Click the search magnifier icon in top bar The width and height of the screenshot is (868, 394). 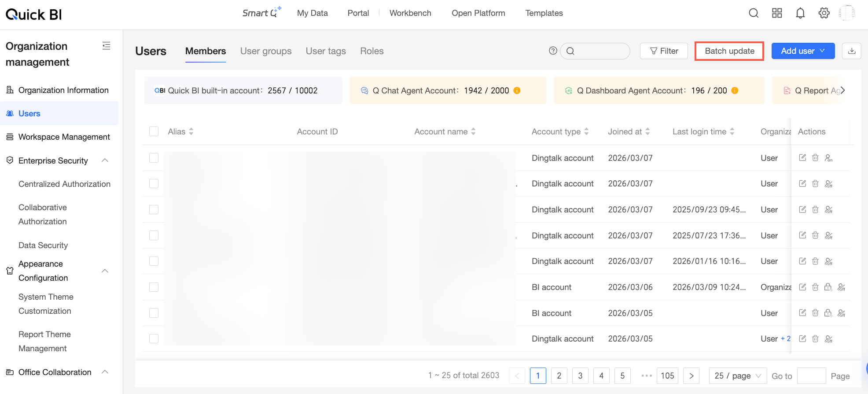754,13
